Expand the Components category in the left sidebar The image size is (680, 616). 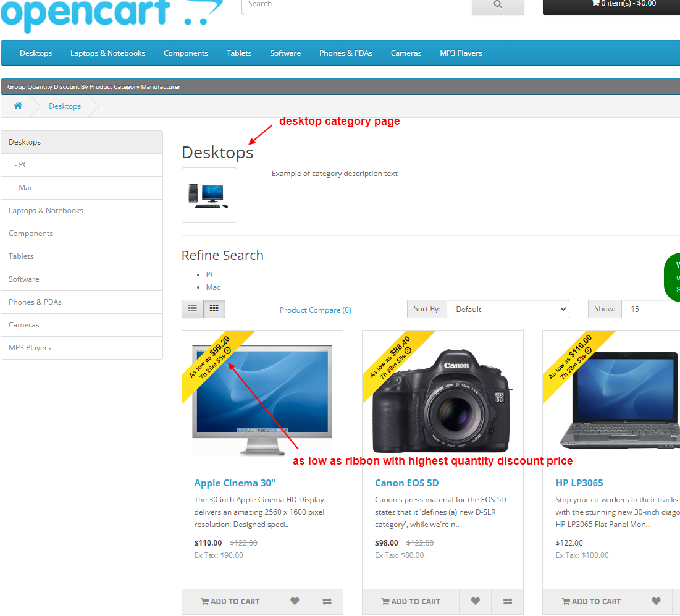pos(31,233)
